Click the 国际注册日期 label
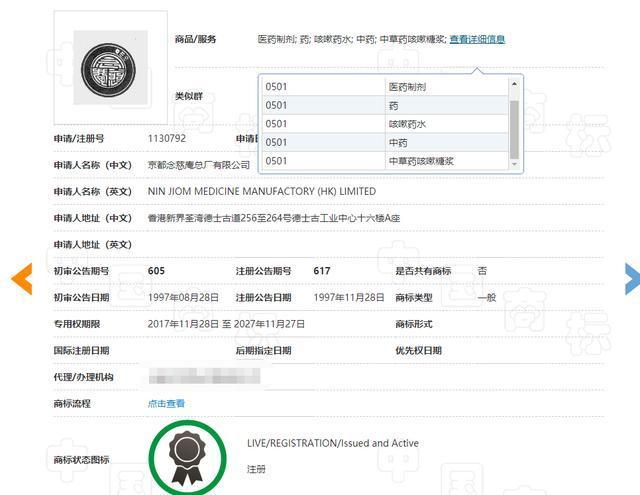Image resolution: width=640 pixels, height=495 pixels. click(81, 351)
